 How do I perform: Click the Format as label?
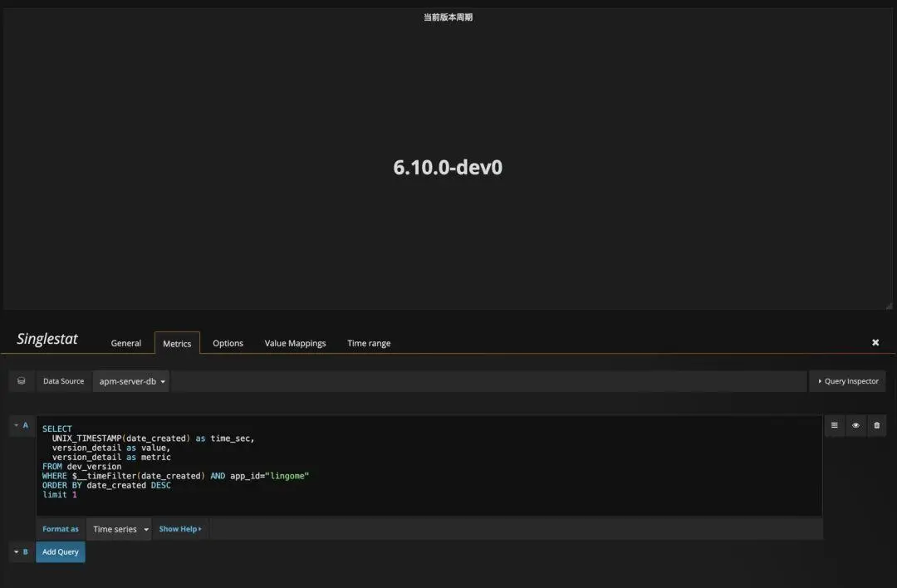[60, 529]
